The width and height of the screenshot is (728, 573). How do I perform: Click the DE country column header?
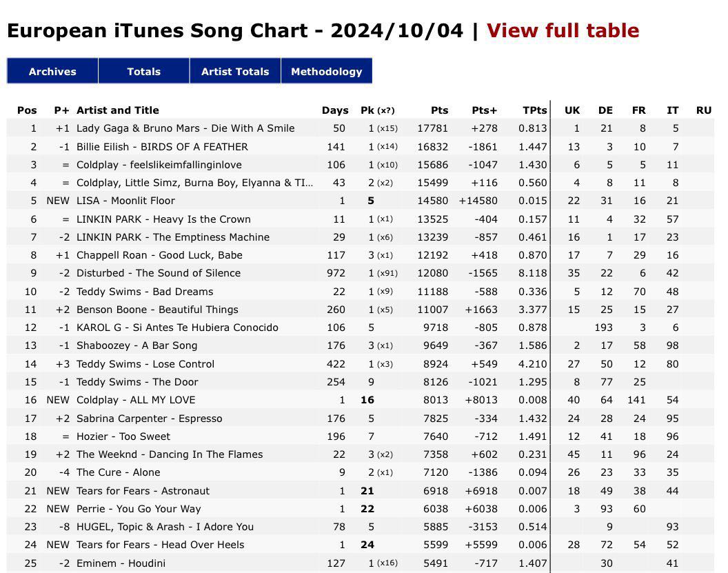point(605,110)
